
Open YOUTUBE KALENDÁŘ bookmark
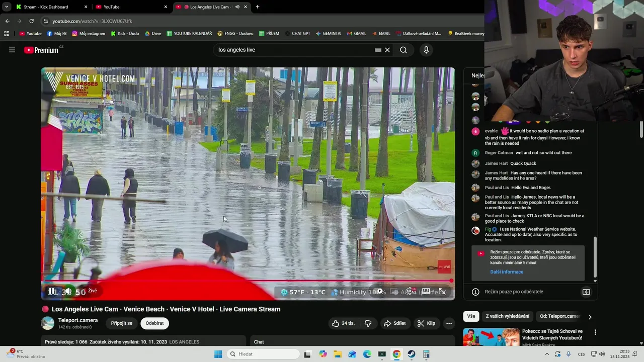pos(189,34)
